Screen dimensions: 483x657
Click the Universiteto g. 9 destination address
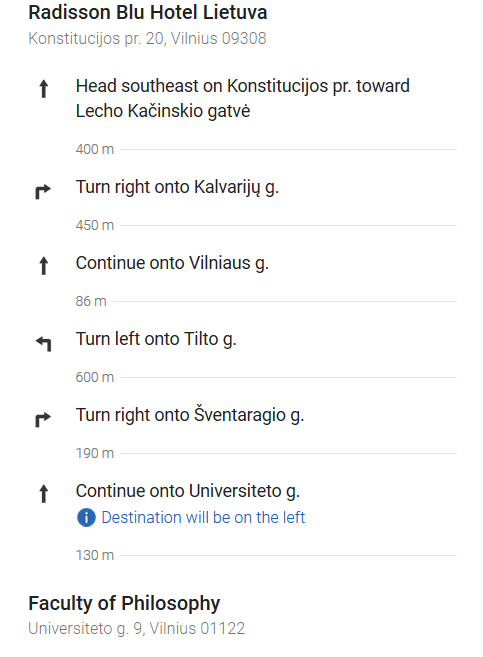tap(137, 629)
